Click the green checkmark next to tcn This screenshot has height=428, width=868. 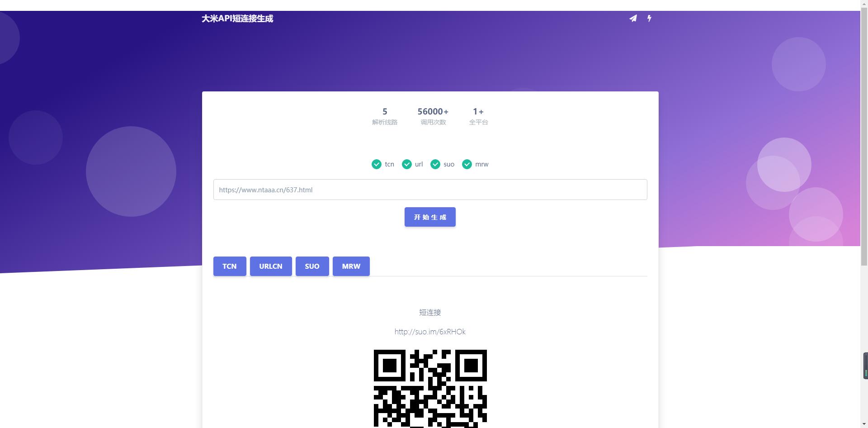coord(377,164)
